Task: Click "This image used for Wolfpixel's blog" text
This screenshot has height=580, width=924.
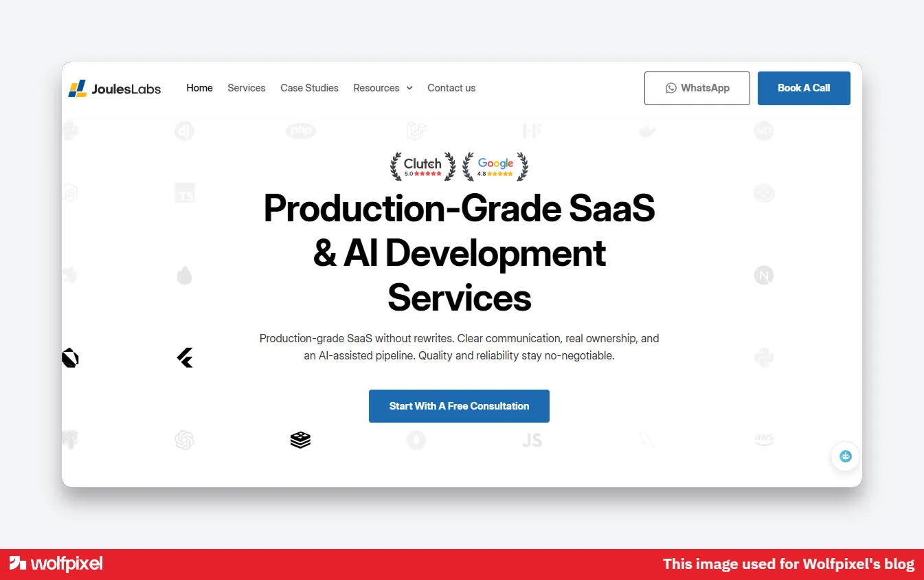Action: tap(789, 564)
